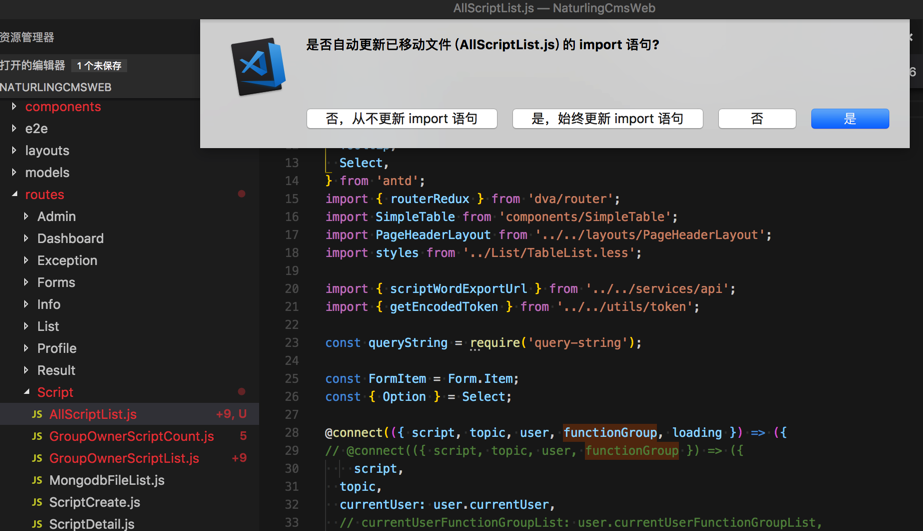Click JS icon beside MongodbFileList.js

coord(37,480)
